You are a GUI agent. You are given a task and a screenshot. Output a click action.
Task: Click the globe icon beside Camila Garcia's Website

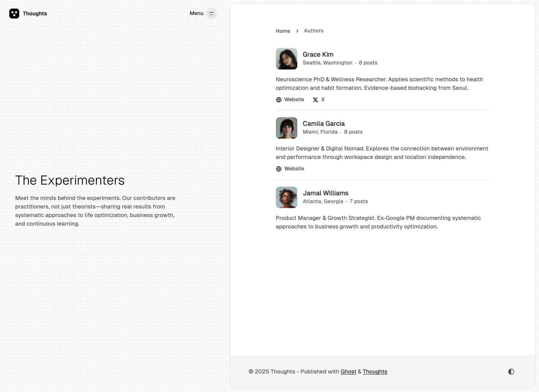[x=279, y=169]
